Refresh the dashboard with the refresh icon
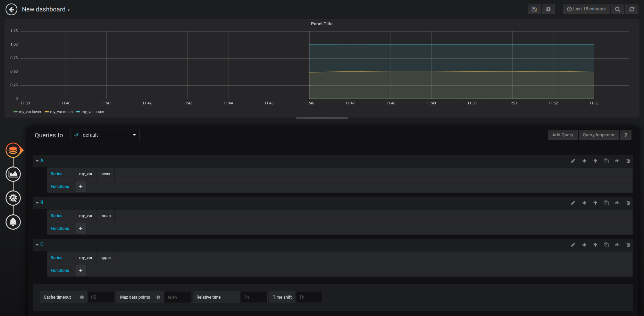Screen dimensions: 644x316 pos(632,9)
